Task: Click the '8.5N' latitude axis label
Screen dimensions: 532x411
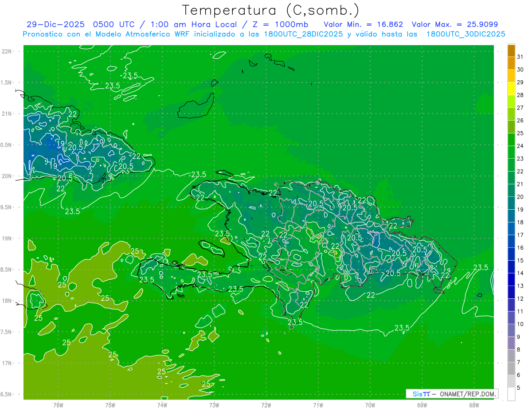Action: tap(6, 270)
